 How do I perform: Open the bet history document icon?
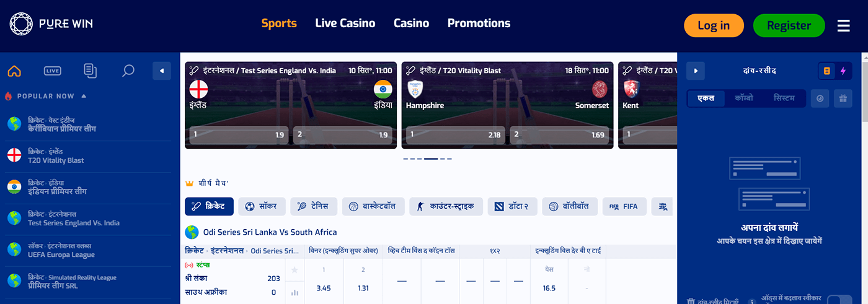click(x=91, y=71)
